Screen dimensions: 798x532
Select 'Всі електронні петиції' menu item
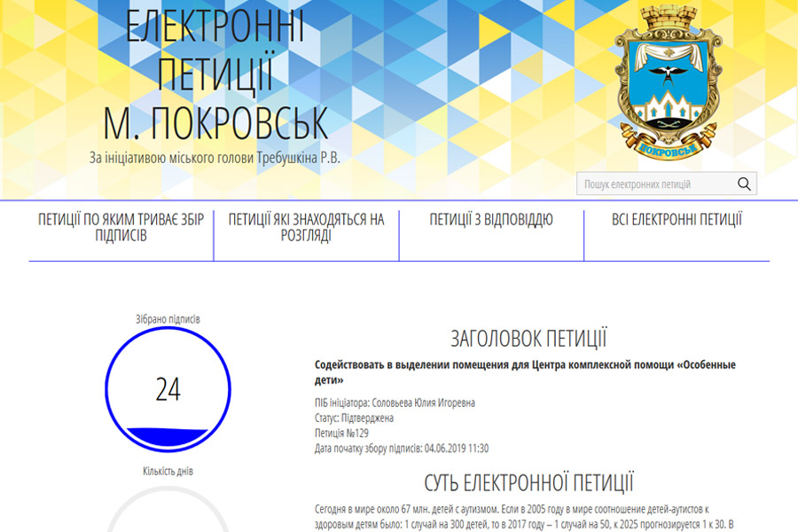click(x=677, y=220)
